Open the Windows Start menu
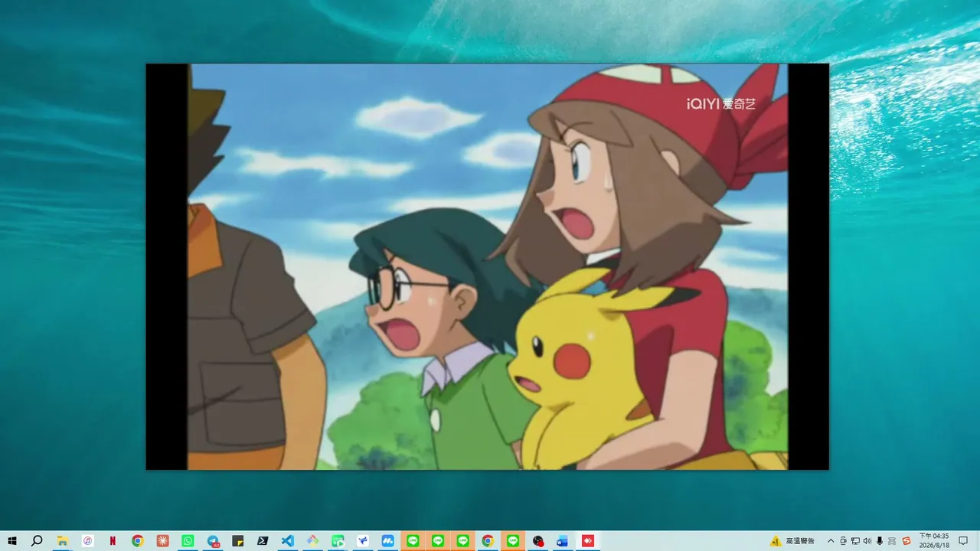Screen dimensions: 980x551 pyautogui.click(x=12, y=540)
